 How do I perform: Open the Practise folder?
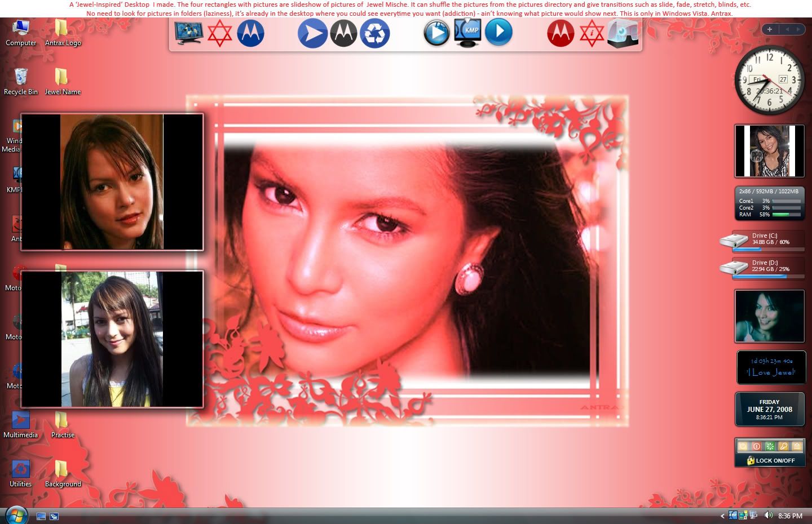click(63, 425)
